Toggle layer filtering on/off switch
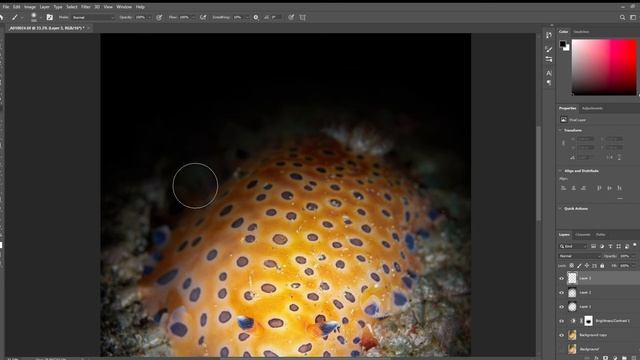Viewport: 640px width, 360px height. point(635,245)
